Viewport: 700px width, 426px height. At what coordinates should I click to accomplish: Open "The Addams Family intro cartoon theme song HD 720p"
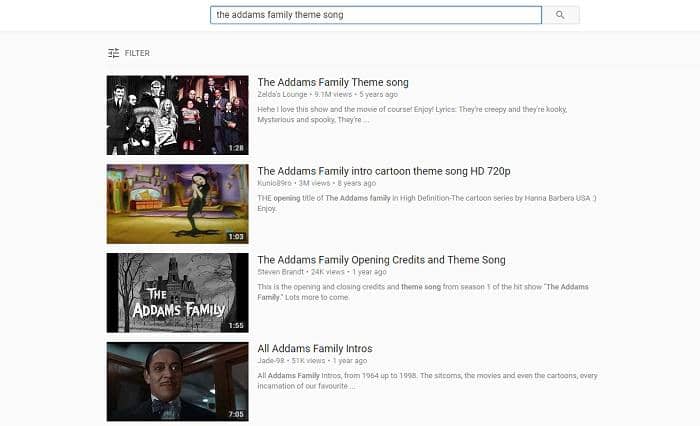coord(384,171)
